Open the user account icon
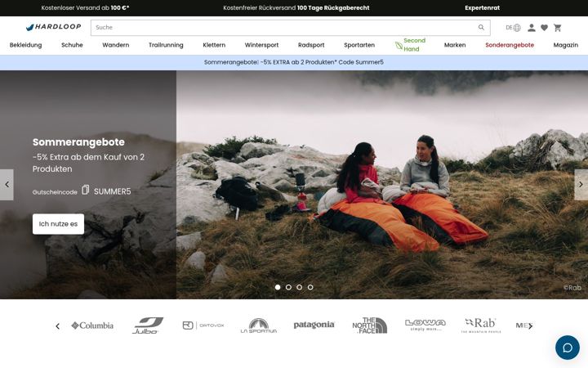Screen dimensions: 588x368 (x=532, y=28)
